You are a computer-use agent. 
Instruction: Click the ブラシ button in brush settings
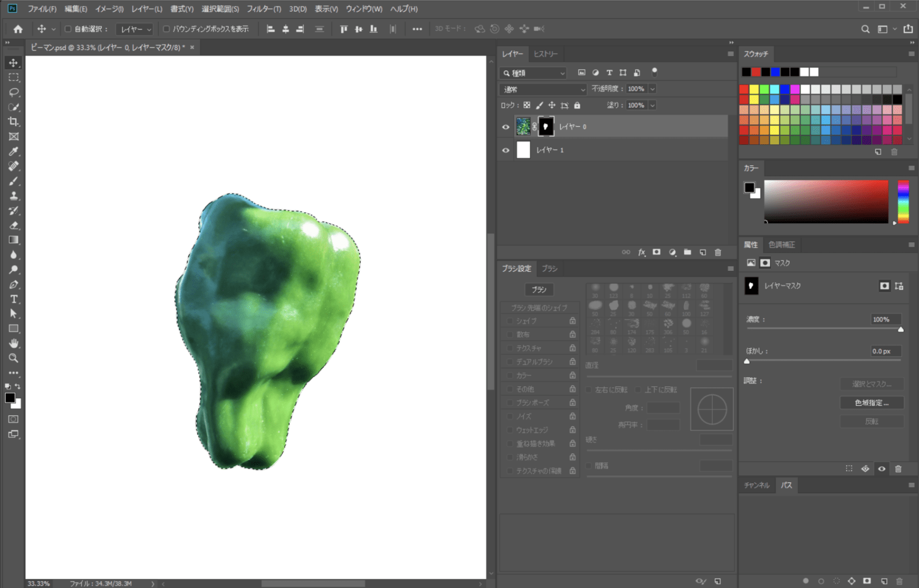(x=539, y=290)
